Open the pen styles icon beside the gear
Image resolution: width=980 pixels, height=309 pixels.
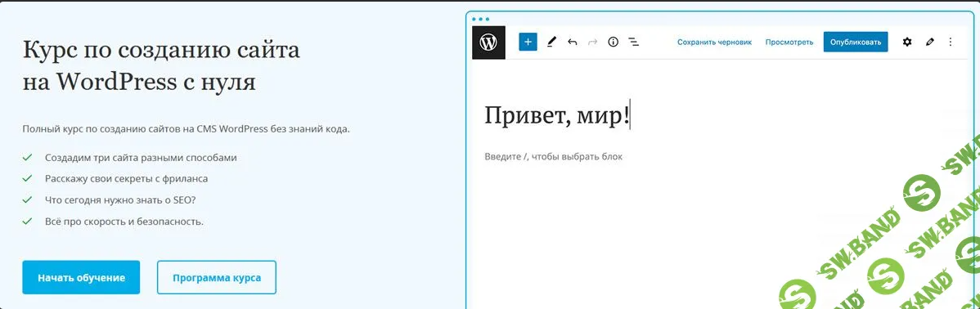click(x=930, y=42)
